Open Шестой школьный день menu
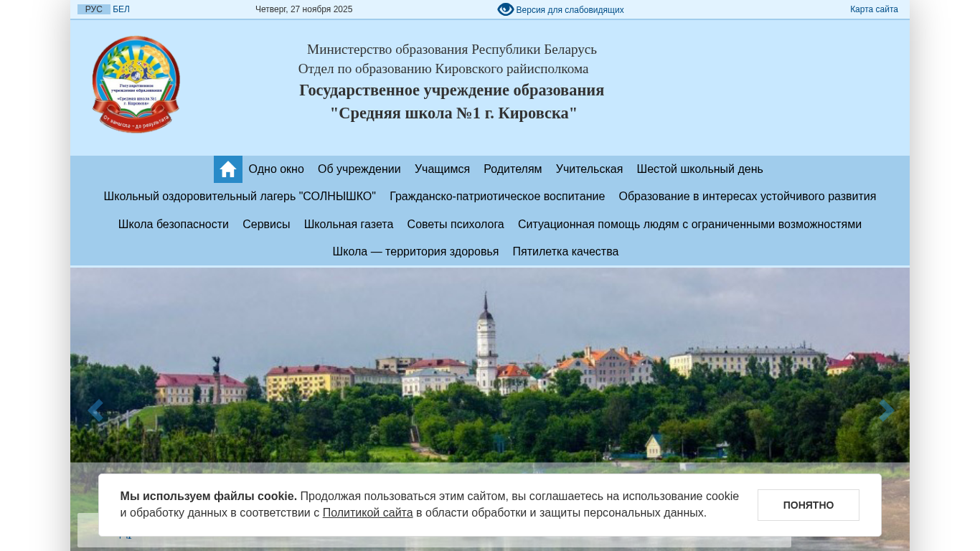This screenshot has height=551, width=980. (x=699, y=169)
